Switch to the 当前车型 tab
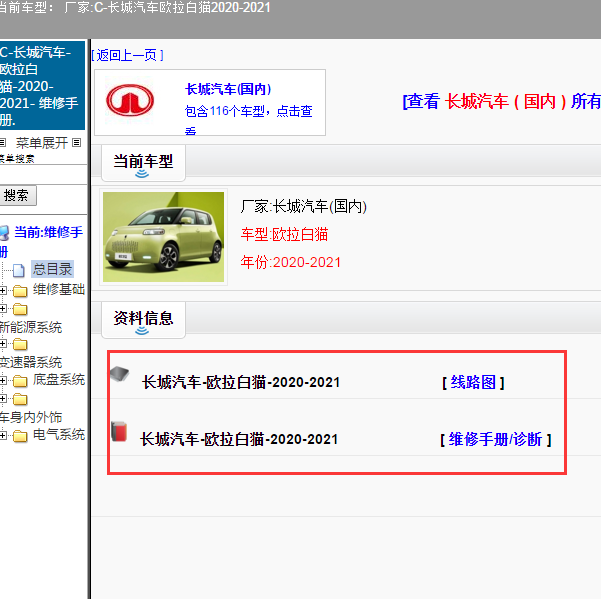601x599 pixels. pos(143,163)
